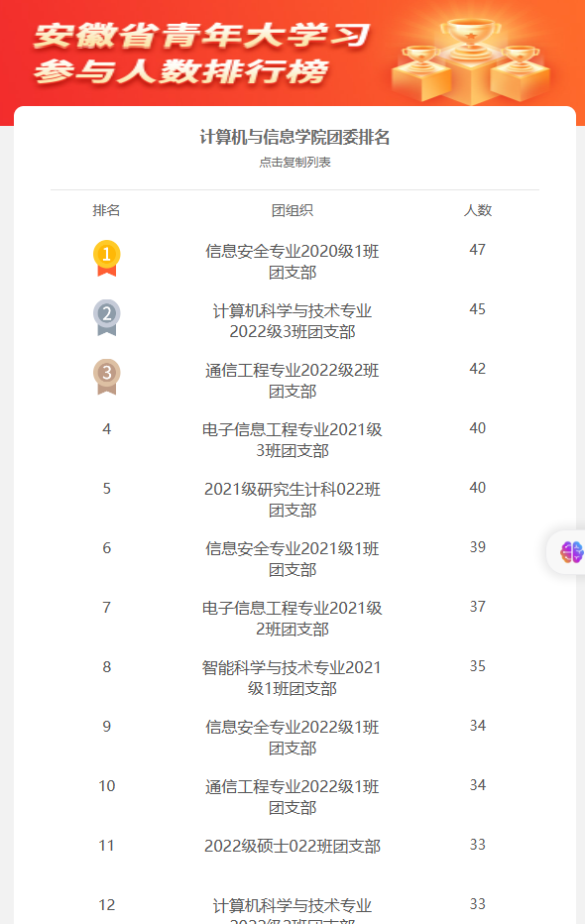Screen dimensions: 585x924
Task: Click the bronze third-place medal icon
Action: coord(107,377)
